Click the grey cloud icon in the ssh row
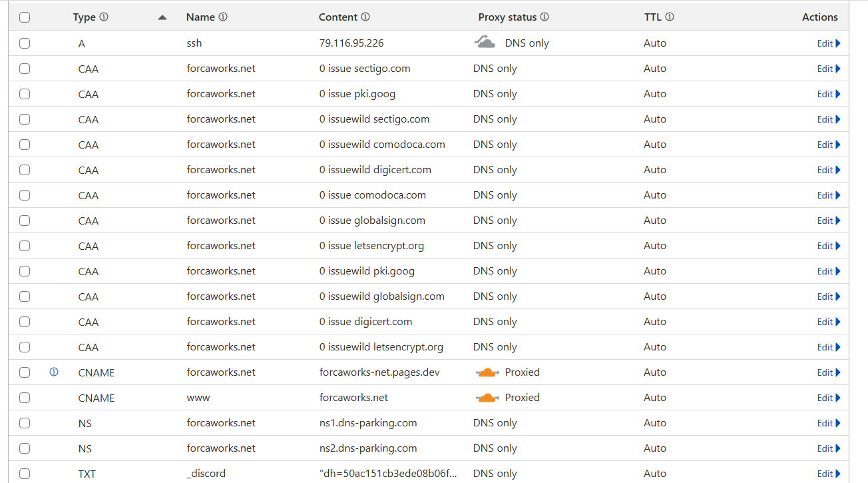This screenshot has height=483, width=868. click(485, 43)
